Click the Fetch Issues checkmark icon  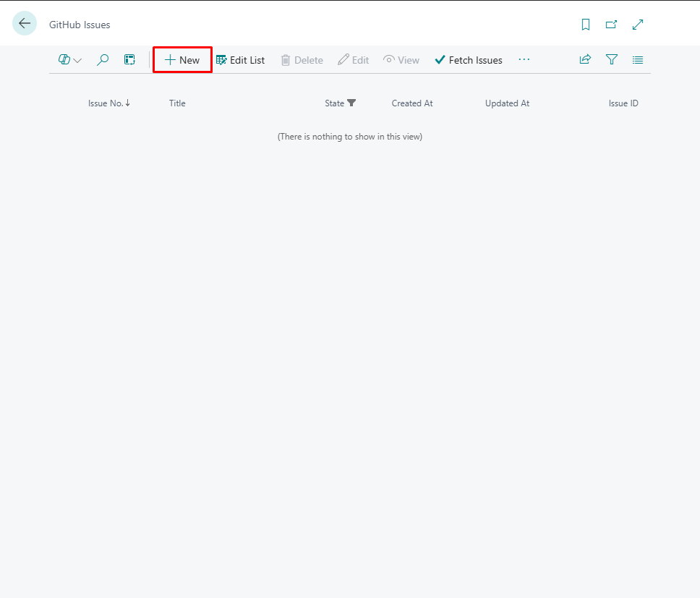[x=439, y=60]
